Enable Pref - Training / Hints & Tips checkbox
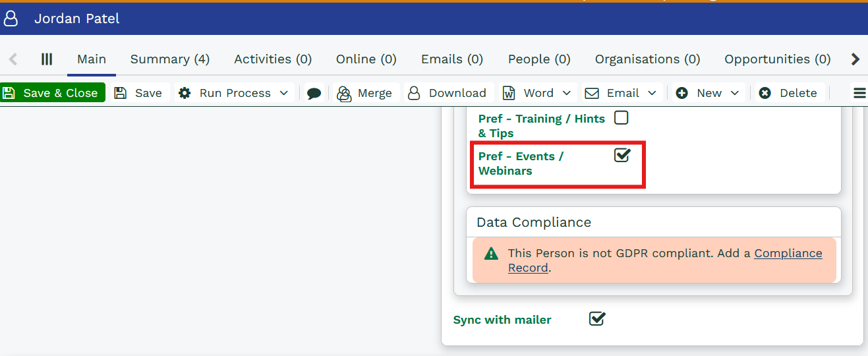This screenshot has height=356, width=868. click(621, 118)
